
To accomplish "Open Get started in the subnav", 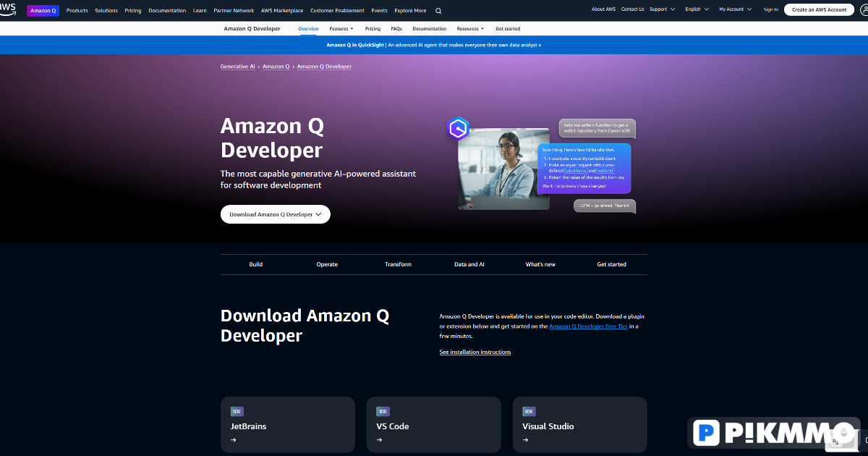I will tap(508, 29).
